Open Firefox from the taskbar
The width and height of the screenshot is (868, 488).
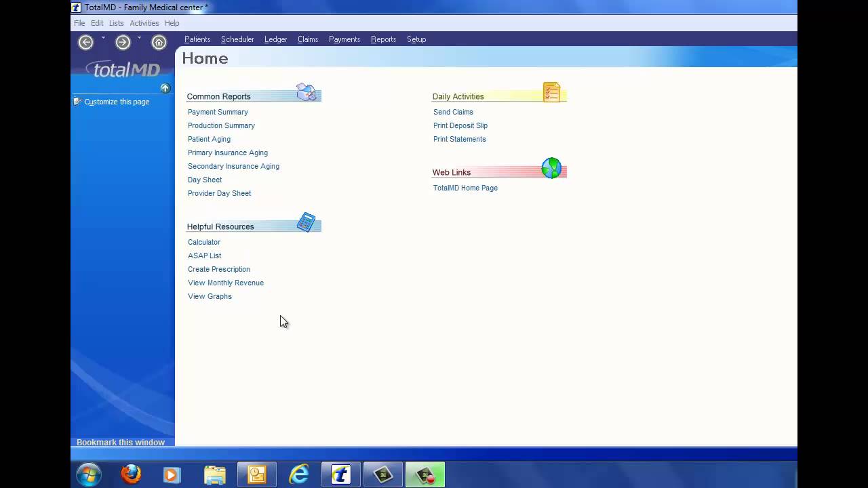[131, 474]
